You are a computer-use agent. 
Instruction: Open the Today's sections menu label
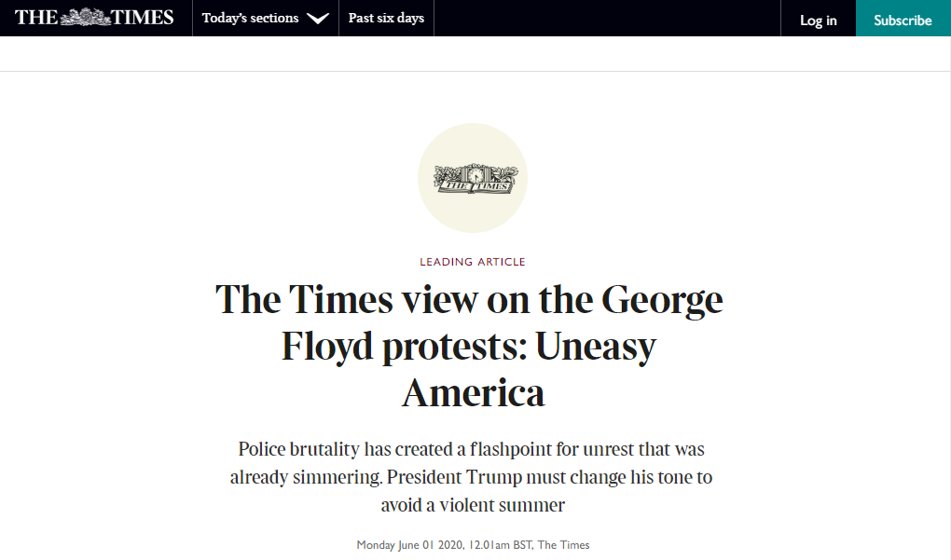pos(250,19)
